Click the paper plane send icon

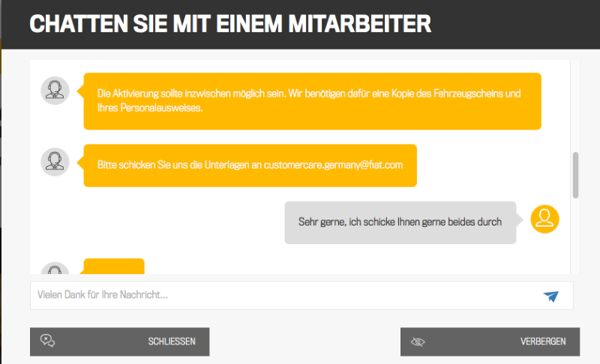tap(551, 296)
